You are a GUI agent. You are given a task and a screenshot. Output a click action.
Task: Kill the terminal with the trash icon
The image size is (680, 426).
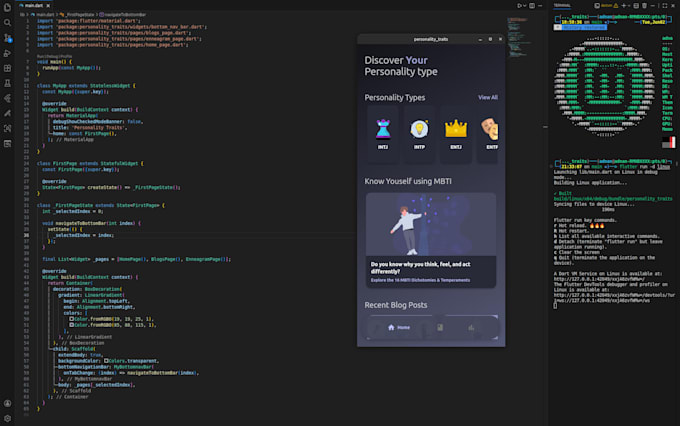click(644, 6)
